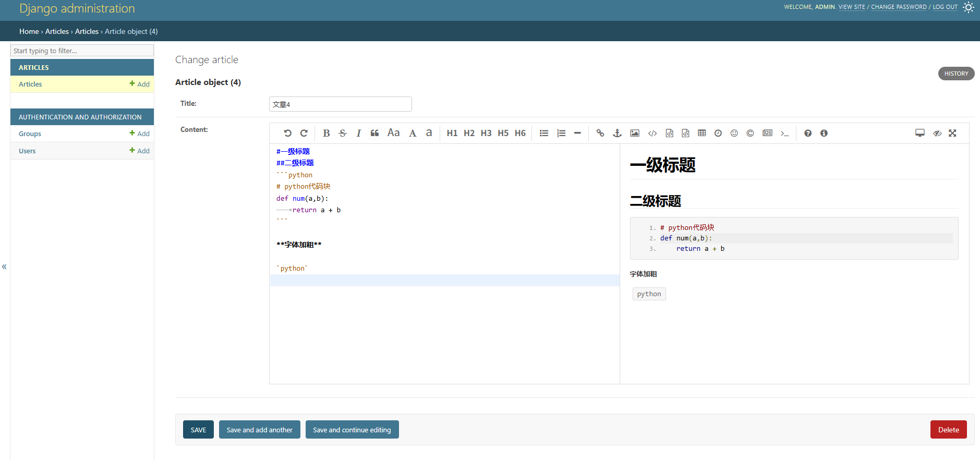
Task: Toggle the preview pane with eye-slash icon
Action: pyautogui.click(x=937, y=134)
